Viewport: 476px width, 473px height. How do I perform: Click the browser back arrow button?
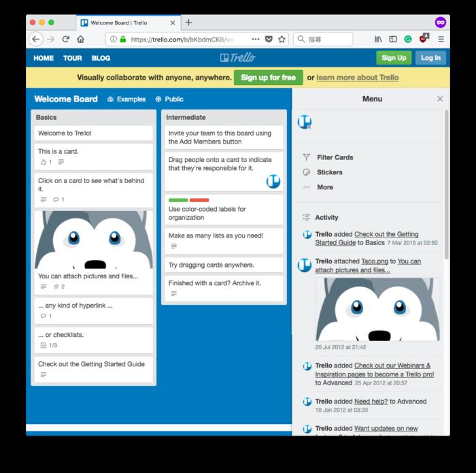click(36, 39)
